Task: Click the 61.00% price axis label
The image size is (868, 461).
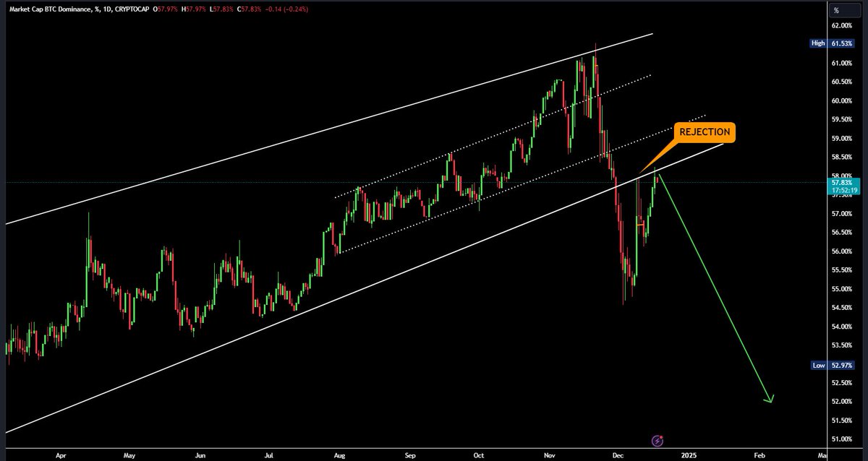Action: click(841, 63)
